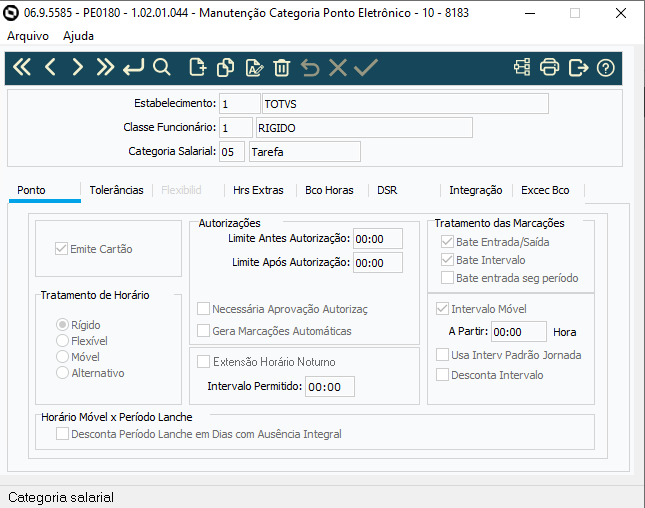
Task: Toggle Bate Entrada/Saída checkbox
Action: (447, 242)
